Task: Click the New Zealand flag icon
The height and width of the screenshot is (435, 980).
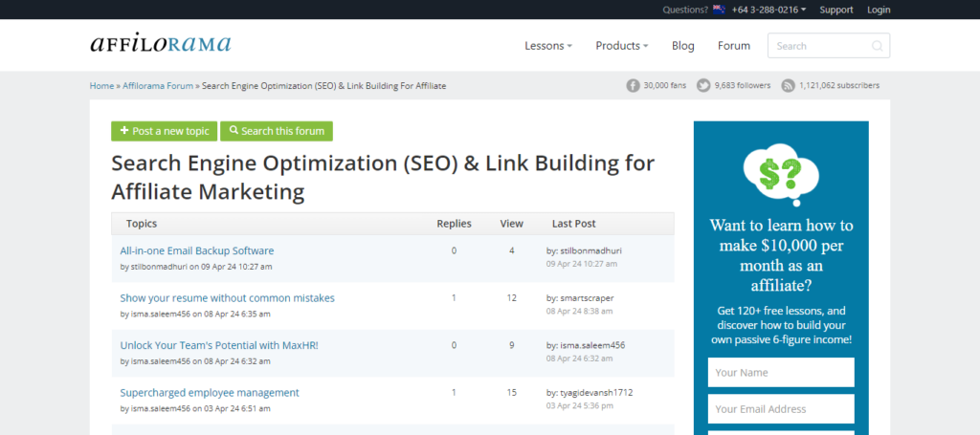Action: coord(718,10)
